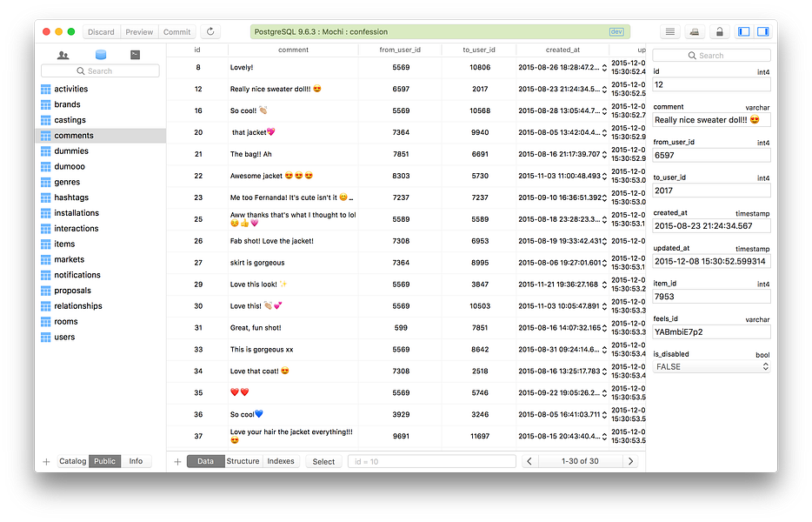Select the database cylinder sidebar icon
Screen dimensions: 812x522
[x=101, y=55]
